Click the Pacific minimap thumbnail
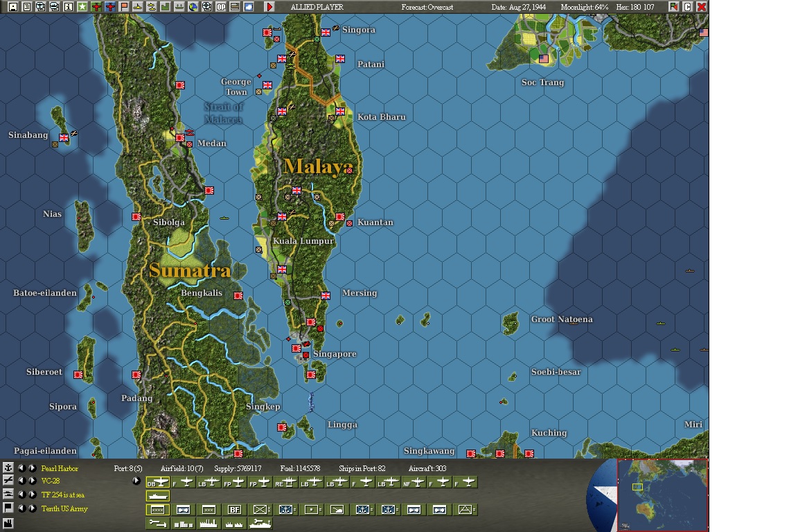 [662, 495]
